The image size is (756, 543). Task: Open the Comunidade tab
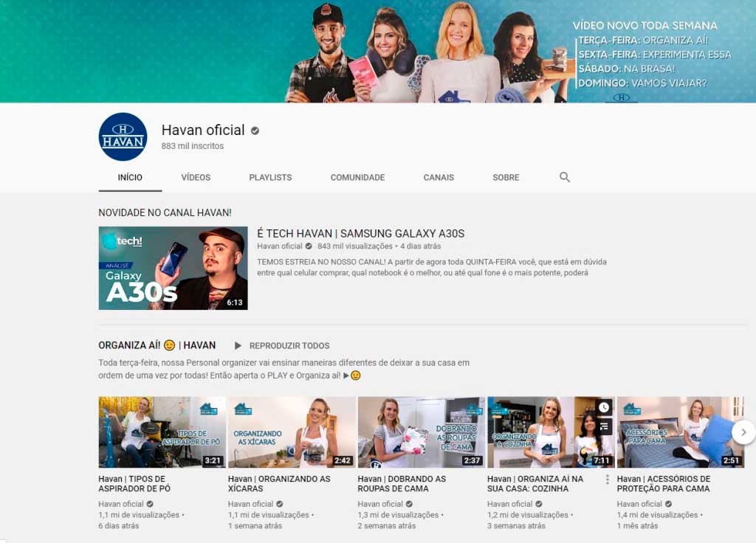point(357,177)
